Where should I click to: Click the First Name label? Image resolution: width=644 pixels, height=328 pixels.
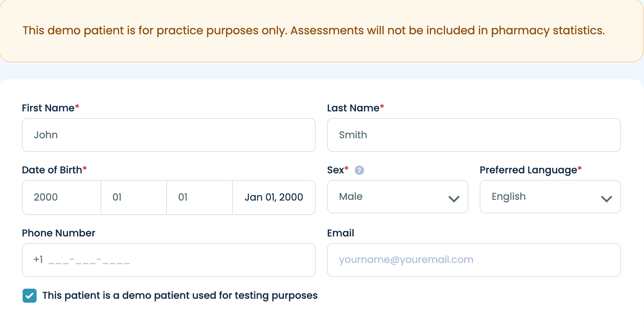(48, 108)
